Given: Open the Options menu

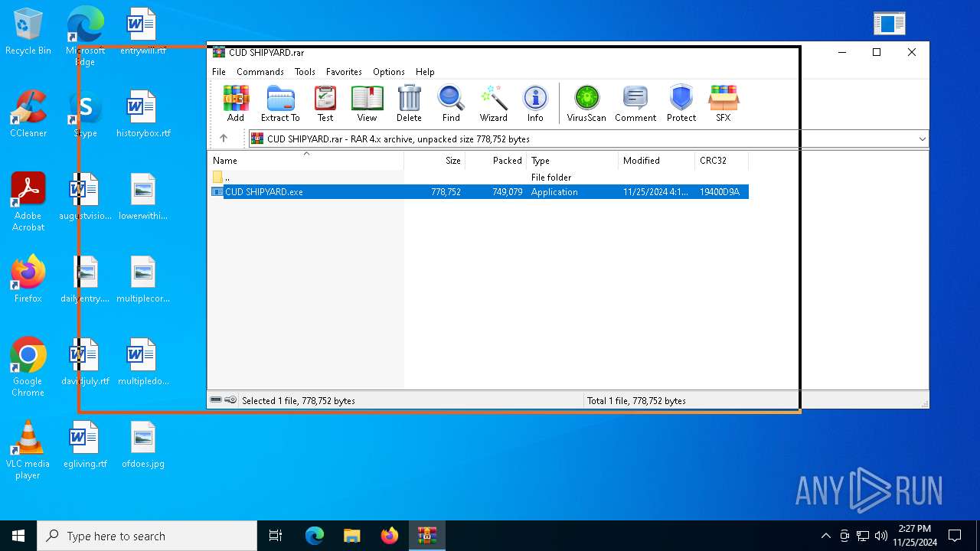Looking at the screenshot, I should [389, 71].
